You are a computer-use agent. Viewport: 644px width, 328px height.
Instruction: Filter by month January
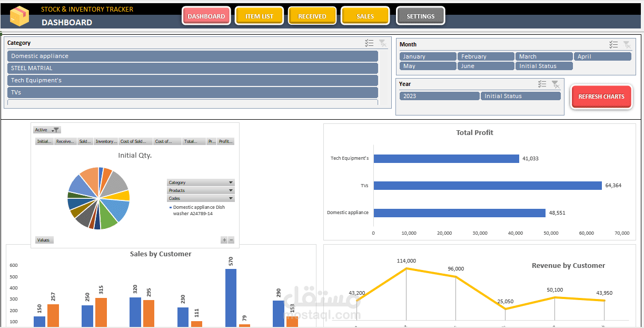pos(428,56)
